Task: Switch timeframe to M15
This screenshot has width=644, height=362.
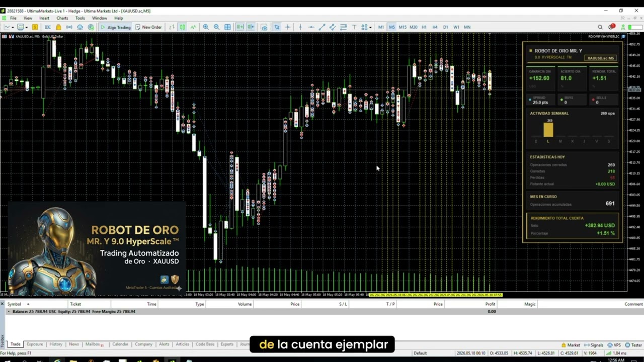Action: coord(403,27)
